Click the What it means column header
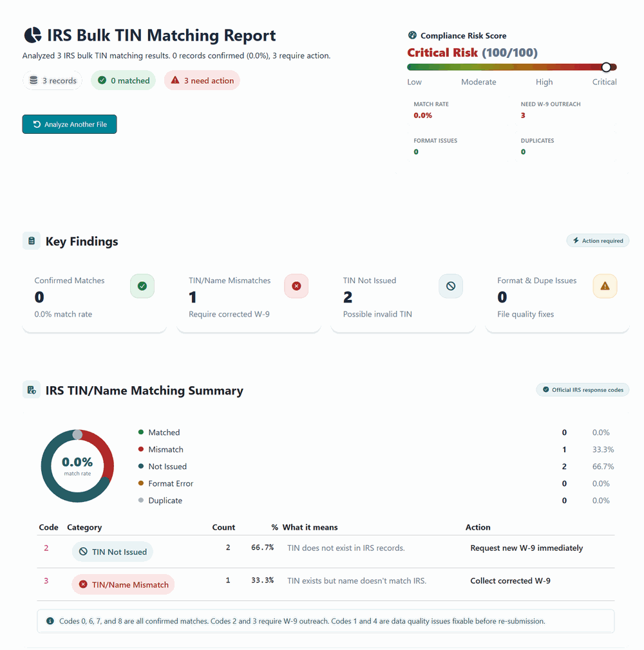This screenshot has width=644, height=650. pyautogui.click(x=310, y=527)
